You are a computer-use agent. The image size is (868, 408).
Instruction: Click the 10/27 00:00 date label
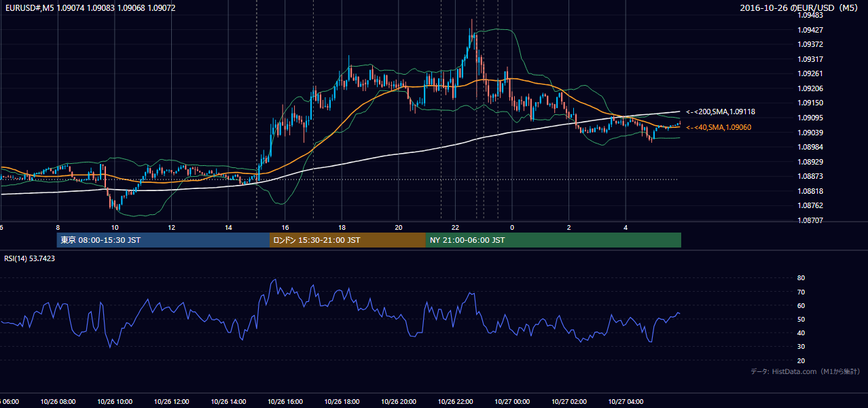tap(512, 402)
